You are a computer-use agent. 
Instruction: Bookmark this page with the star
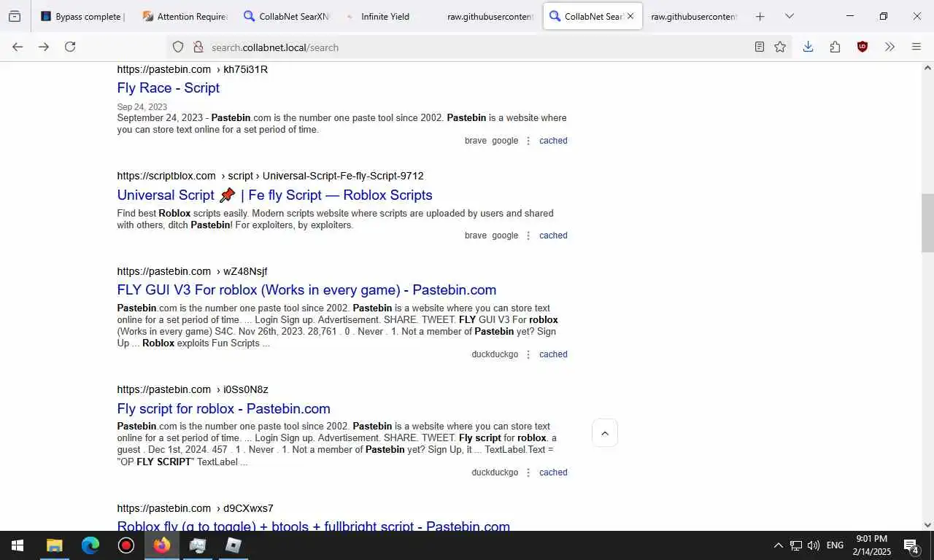[x=780, y=47]
